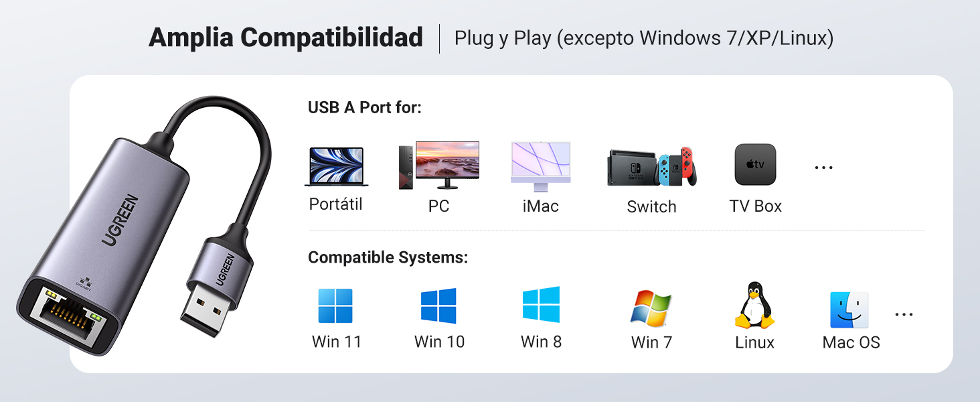Select the Win 10 logo
The width and height of the screenshot is (980, 402).
pyautogui.click(x=438, y=306)
